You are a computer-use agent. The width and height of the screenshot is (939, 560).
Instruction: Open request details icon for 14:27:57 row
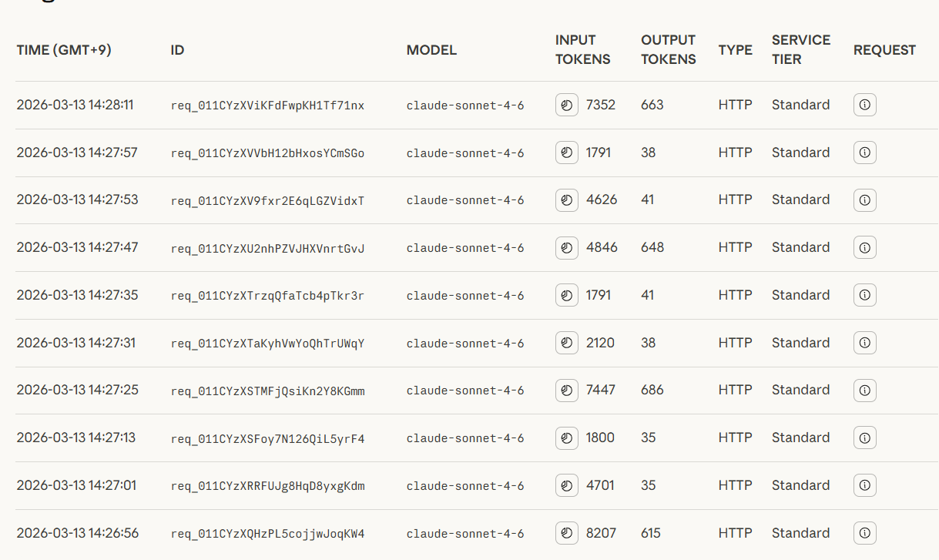864,153
